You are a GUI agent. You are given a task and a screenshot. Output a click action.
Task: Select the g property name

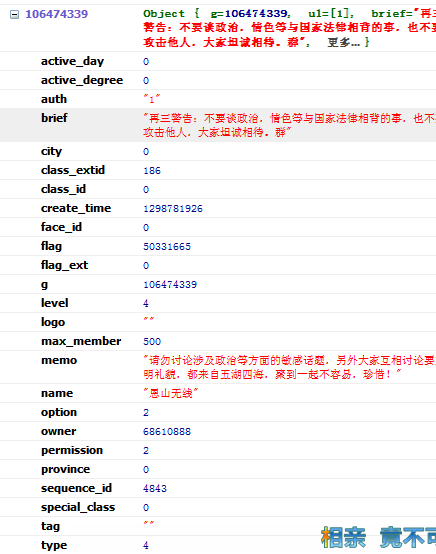(x=45, y=284)
